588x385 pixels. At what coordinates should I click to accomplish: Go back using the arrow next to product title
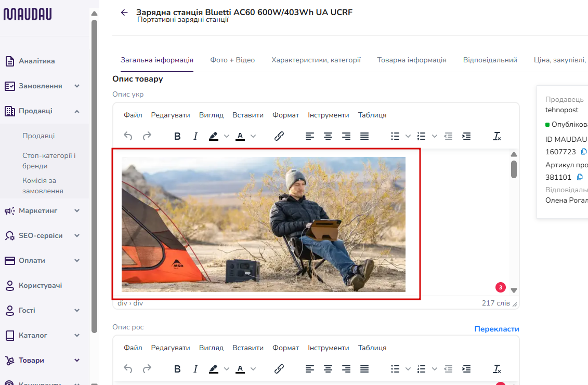pos(124,13)
